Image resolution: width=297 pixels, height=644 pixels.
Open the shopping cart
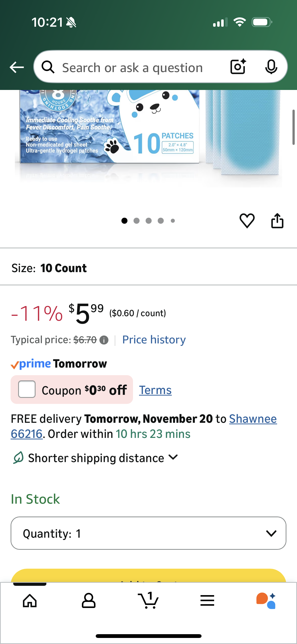(148, 601)
